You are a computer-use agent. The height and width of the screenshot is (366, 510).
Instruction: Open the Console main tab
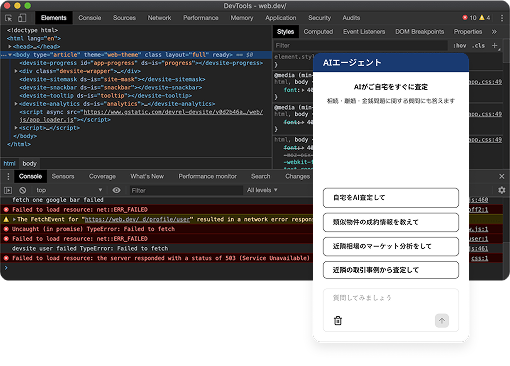tap(90, 18)
